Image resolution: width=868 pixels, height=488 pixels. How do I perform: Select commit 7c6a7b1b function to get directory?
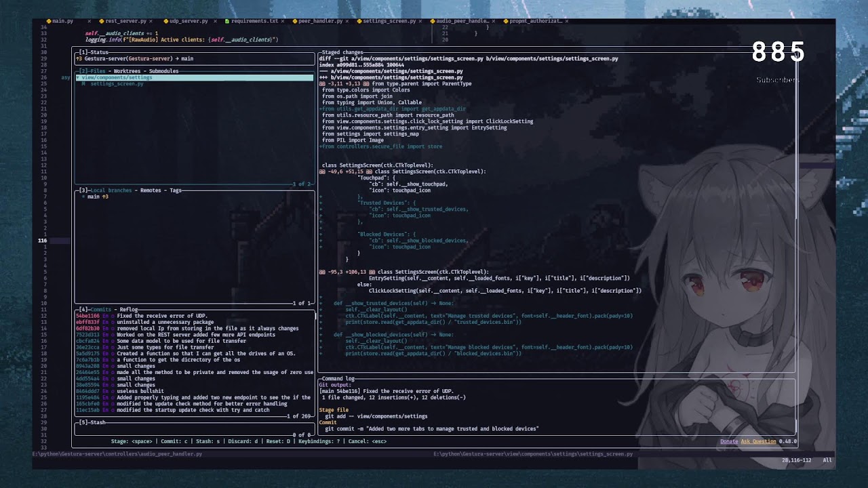pyautogui.click(x=195, y=360)
